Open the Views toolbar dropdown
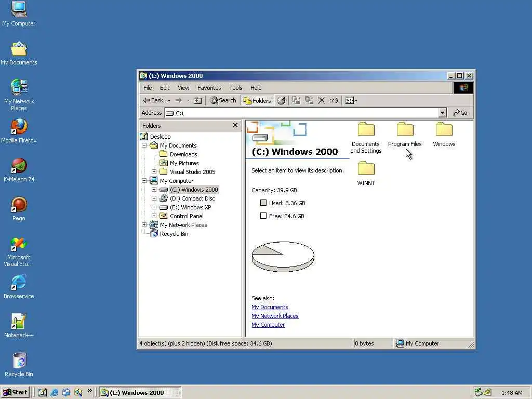Image resolution: width=532 pixels, height=399 pixels. point(351,100)
